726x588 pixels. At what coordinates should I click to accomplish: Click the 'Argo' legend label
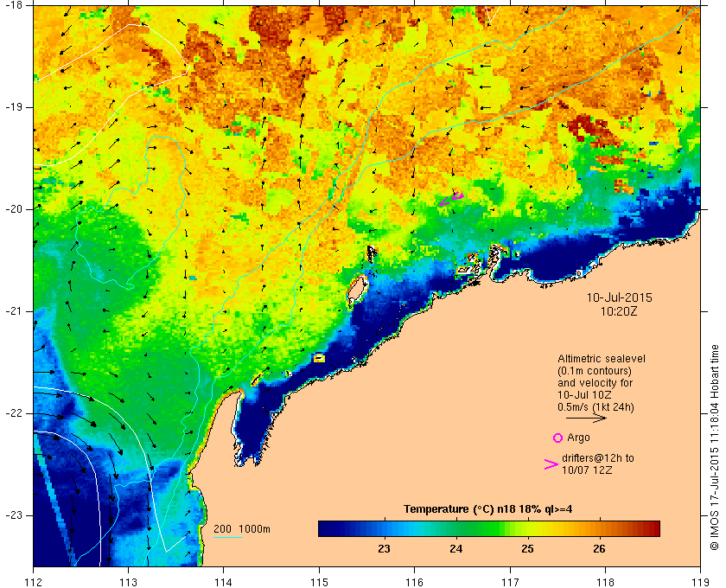[x=578, y=438]
